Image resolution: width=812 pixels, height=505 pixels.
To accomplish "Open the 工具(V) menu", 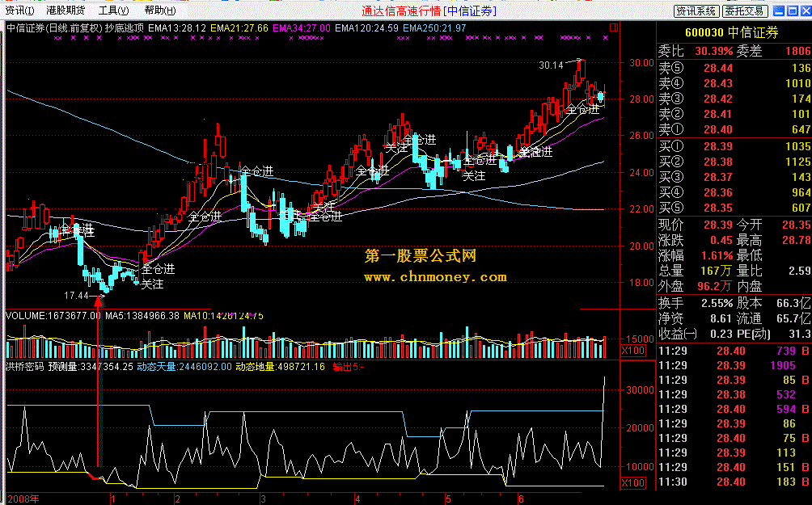I will click(113, 11).
